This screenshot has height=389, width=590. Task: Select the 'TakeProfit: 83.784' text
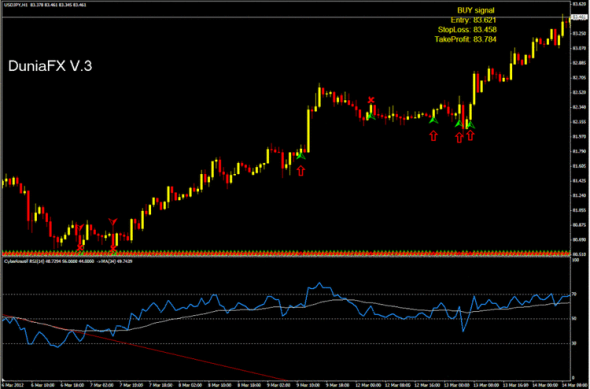pyautogui.click(x=465, y=40)
